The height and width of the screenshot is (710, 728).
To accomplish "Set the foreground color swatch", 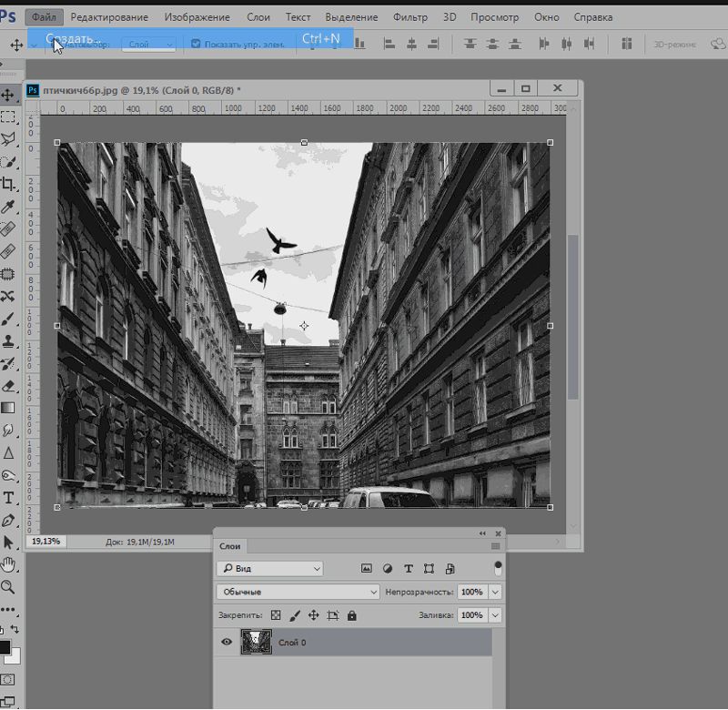I will click(x=5, y=647).
